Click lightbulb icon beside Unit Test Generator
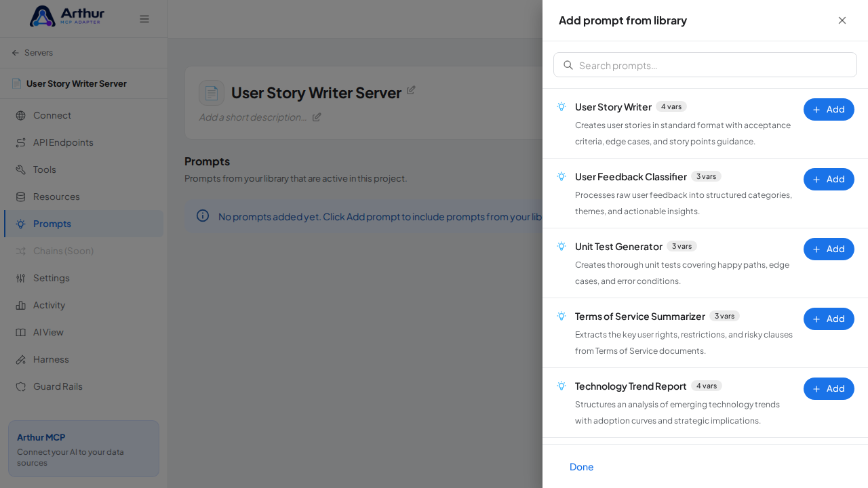868x488 pixels. coord(561,246)
